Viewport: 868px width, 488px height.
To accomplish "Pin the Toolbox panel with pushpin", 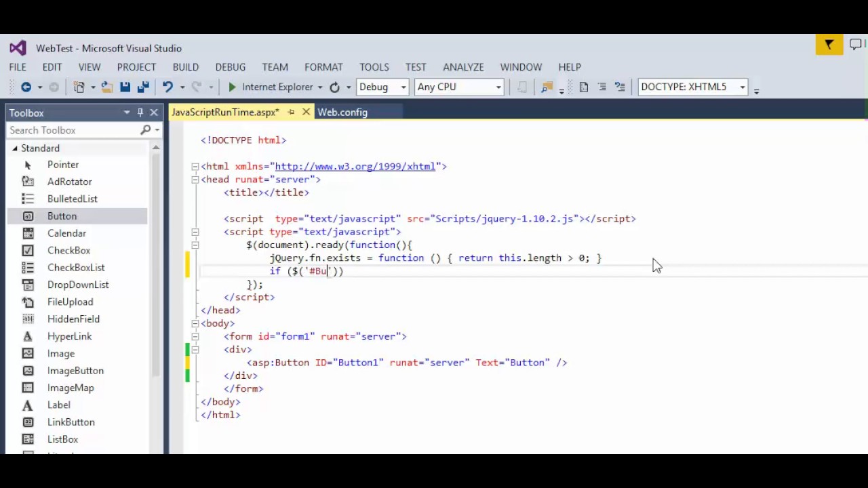I will pos(140,113).
